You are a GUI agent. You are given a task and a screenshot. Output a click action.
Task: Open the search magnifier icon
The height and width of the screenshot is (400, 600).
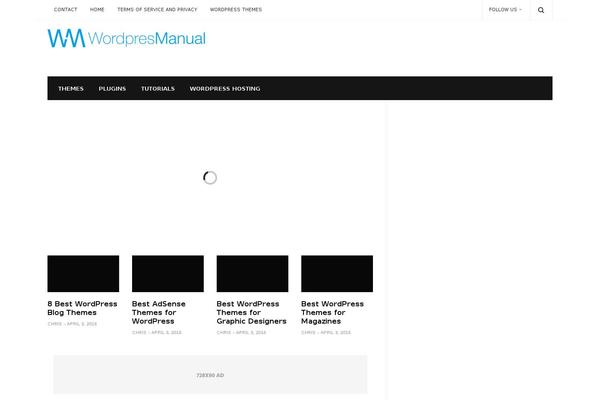pyautogui.click(x=541, y=10)
